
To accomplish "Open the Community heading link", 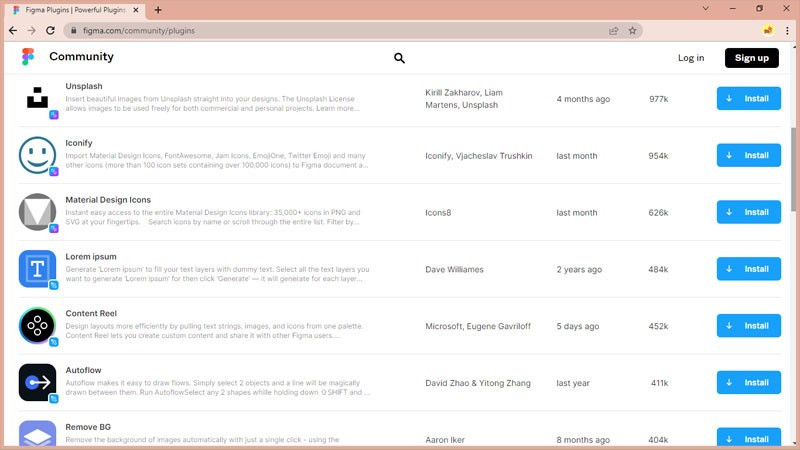I will tap(81, 57).
